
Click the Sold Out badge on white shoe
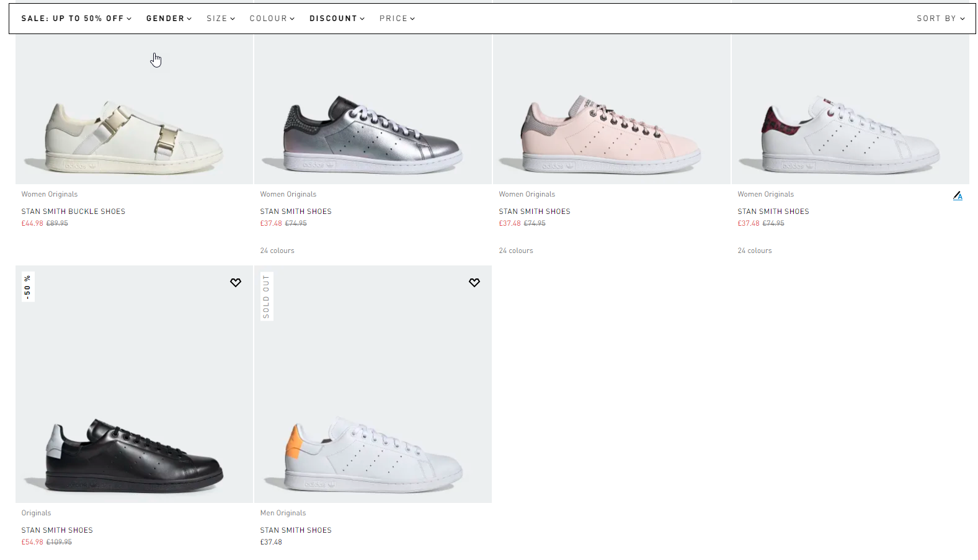tap(267, 296)
